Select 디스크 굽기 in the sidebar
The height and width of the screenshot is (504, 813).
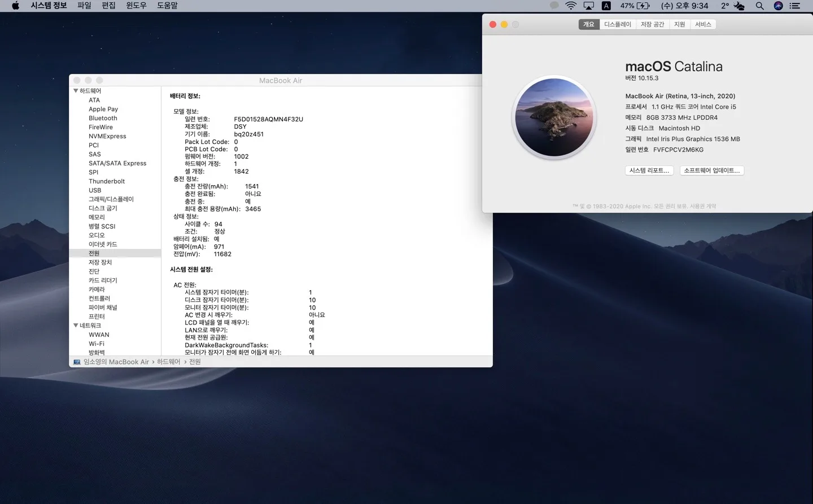pyautogui.click(x=103, y=208)
